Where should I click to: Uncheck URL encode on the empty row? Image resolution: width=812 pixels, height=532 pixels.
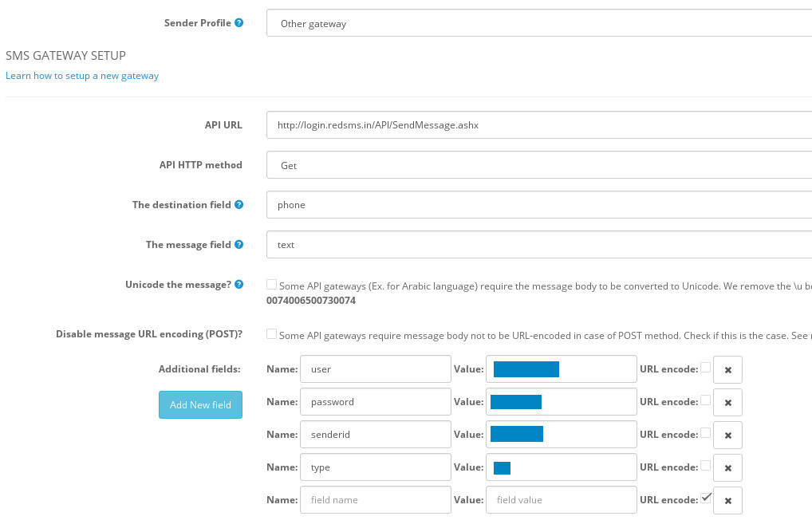click(x=705, y=499)
